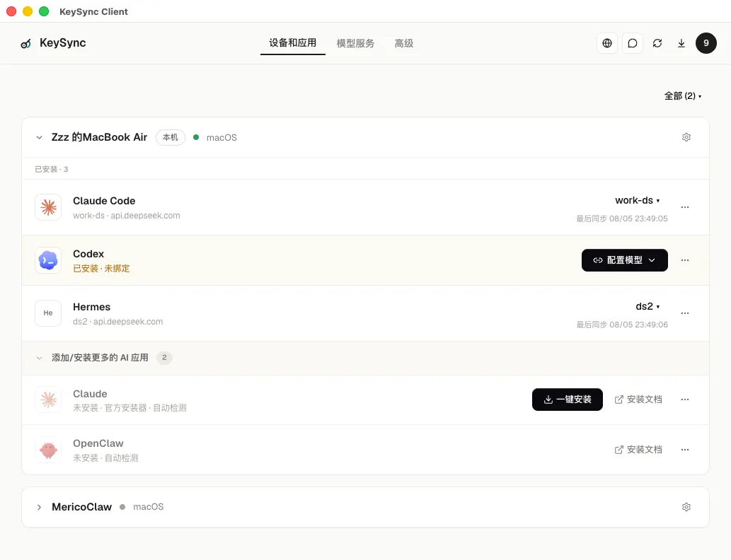This screenshot has height=560, width=731.
Task: Click 一键安装 button for Claude
Action: point(568,399)
